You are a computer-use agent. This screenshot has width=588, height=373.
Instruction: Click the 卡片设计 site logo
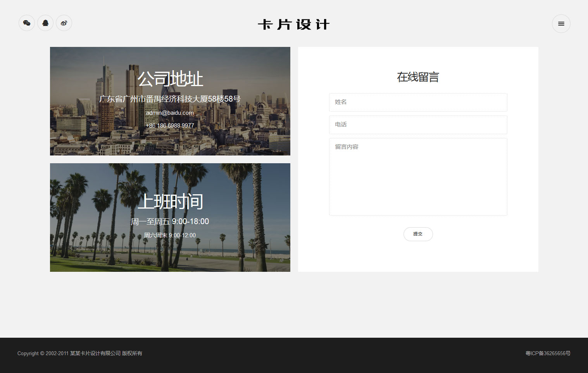coord(294,24)
